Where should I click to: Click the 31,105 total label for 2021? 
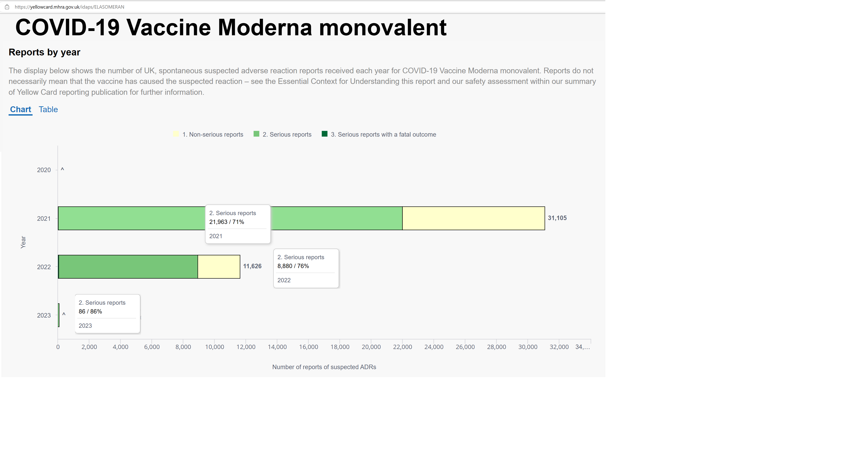coord(557,218)
